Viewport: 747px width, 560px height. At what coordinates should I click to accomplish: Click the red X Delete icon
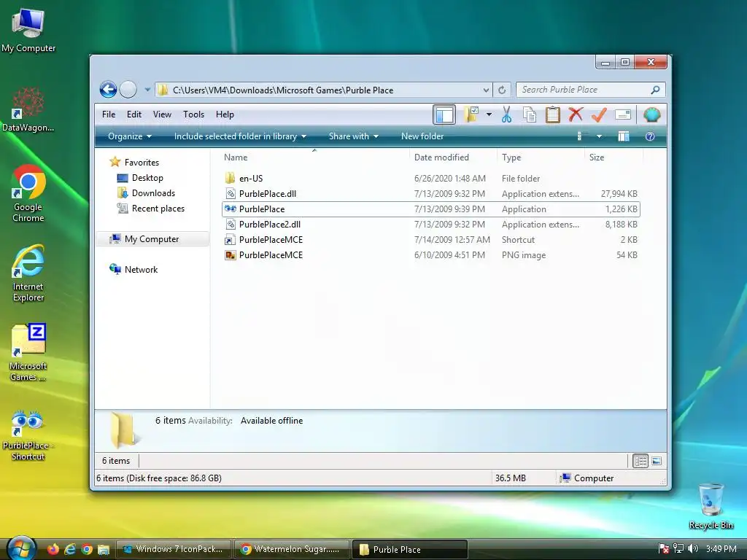[x=576, y=114]
